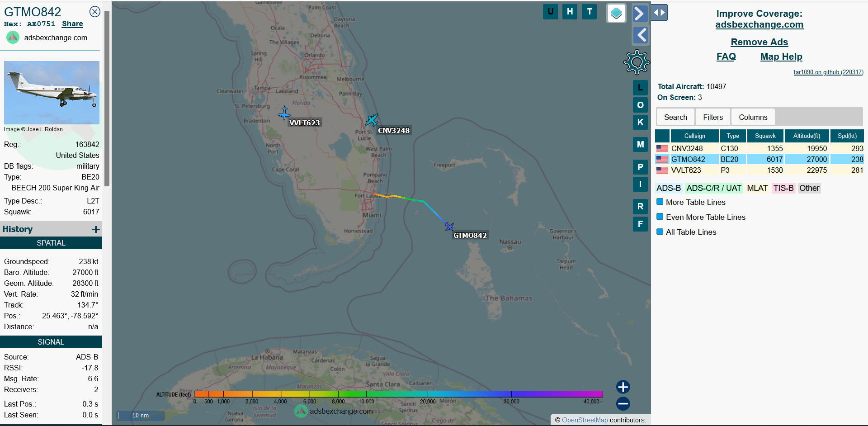Open tar1090 on github link

coord(828,72)
